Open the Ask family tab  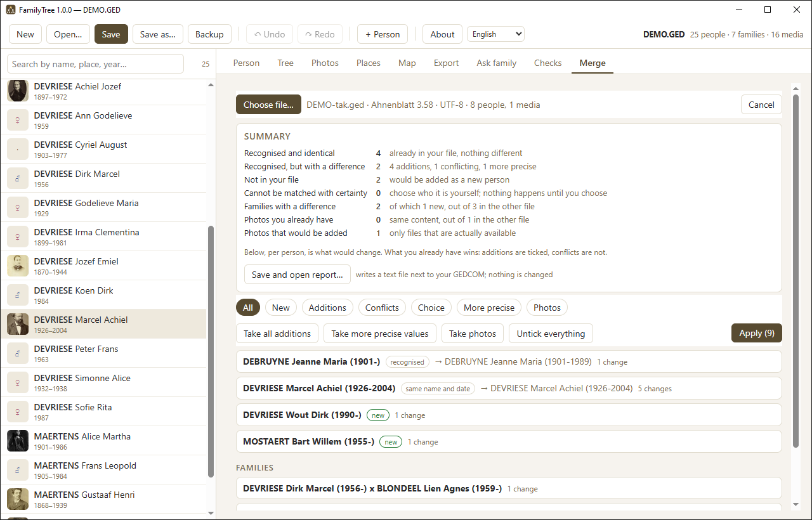[x=497, y=63]
